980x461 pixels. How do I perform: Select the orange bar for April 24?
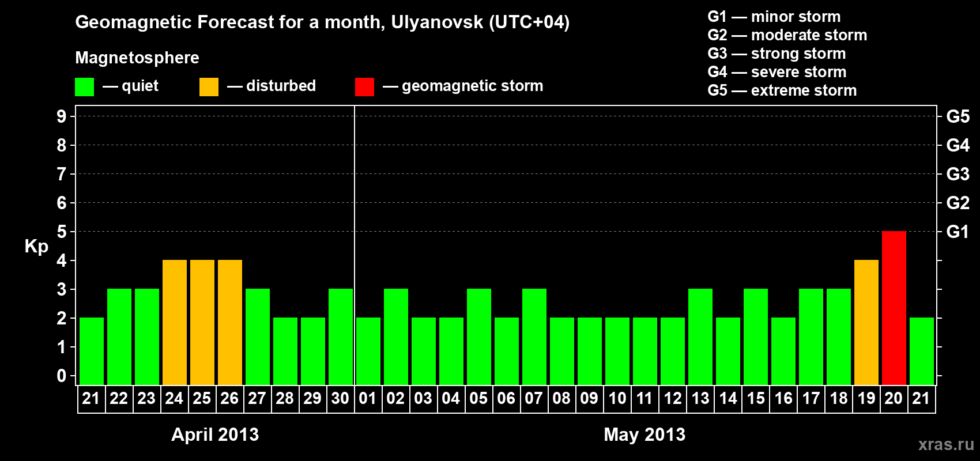click(175, 323)
